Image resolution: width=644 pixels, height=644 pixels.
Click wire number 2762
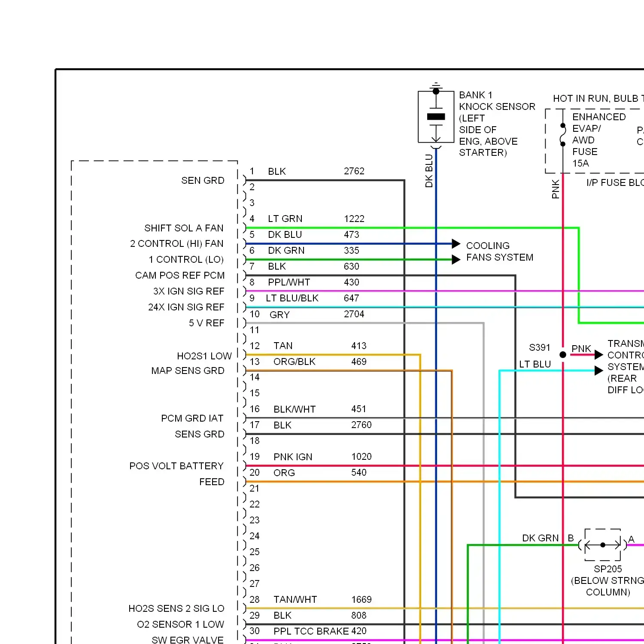pyautogui.click(x=354, y=171)
